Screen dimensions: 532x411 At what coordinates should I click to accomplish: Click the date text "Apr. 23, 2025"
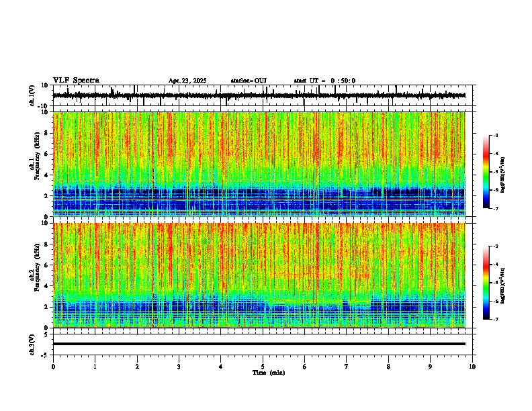pos(187,81)
